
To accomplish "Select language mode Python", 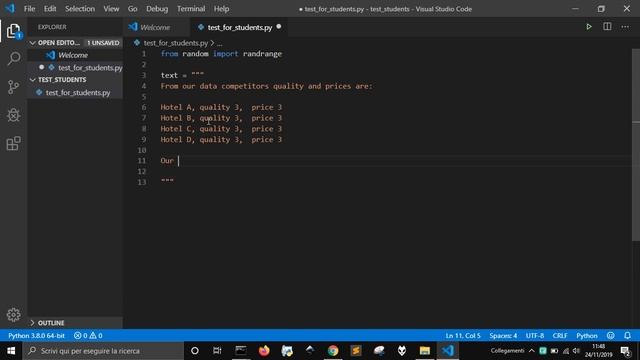I will 587,336.
